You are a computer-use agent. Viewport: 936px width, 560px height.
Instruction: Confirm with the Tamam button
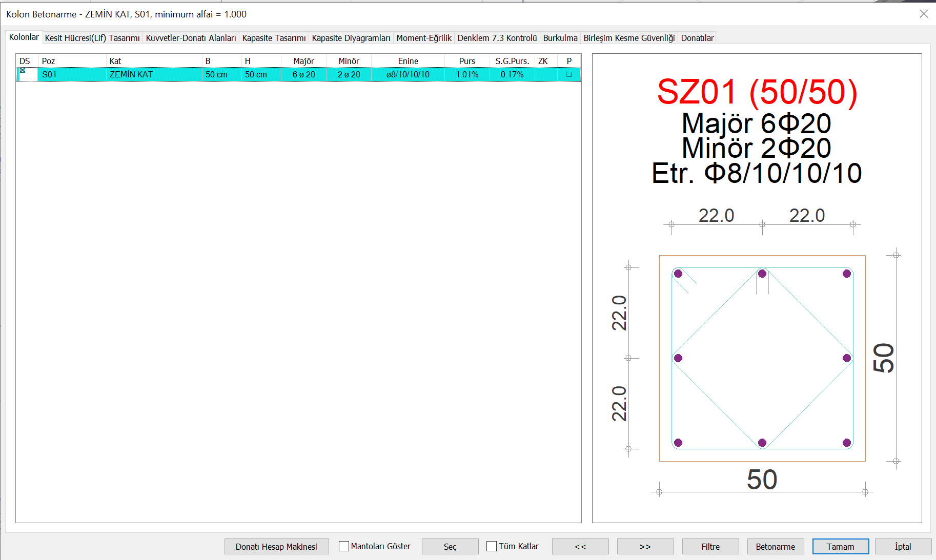840,547
